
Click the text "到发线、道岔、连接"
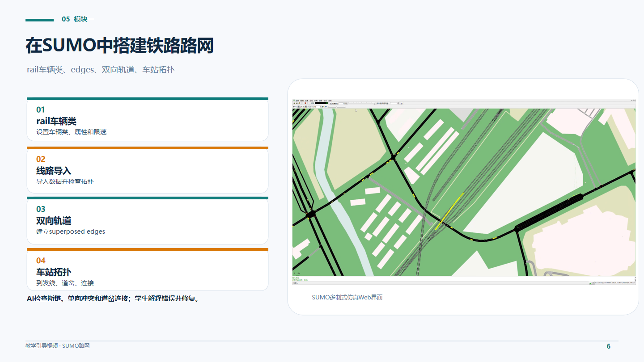click(65, 283)
